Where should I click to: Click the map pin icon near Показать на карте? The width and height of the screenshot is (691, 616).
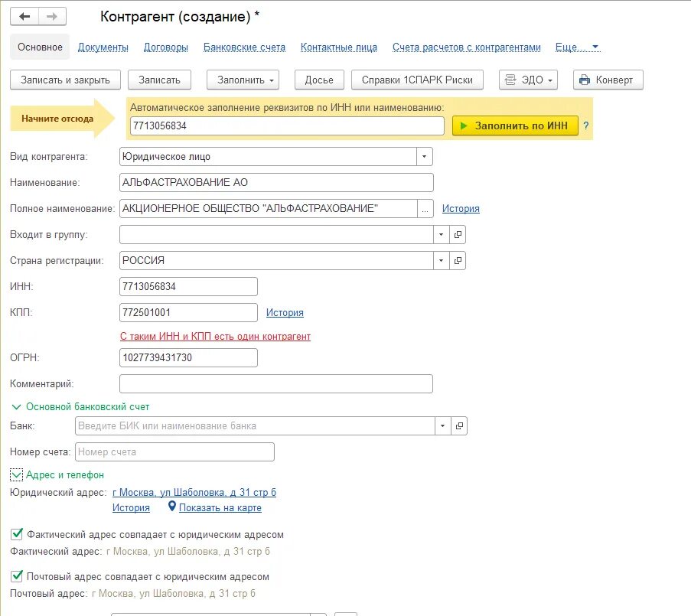pos(172,507)
